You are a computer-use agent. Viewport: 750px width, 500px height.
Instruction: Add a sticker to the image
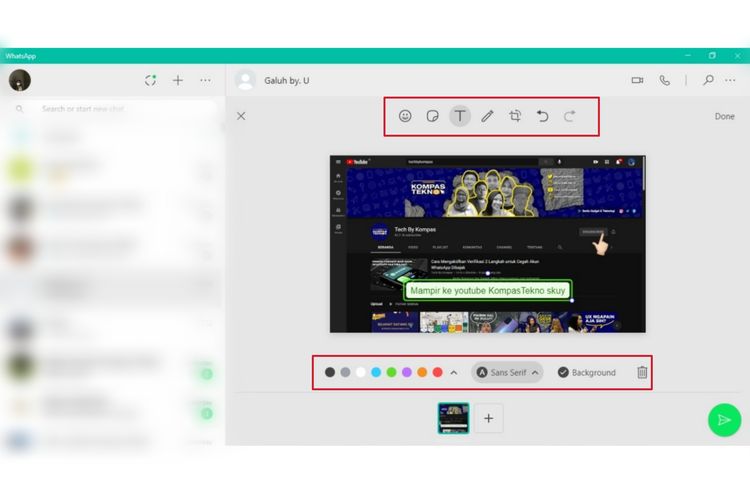click(432, 116)
